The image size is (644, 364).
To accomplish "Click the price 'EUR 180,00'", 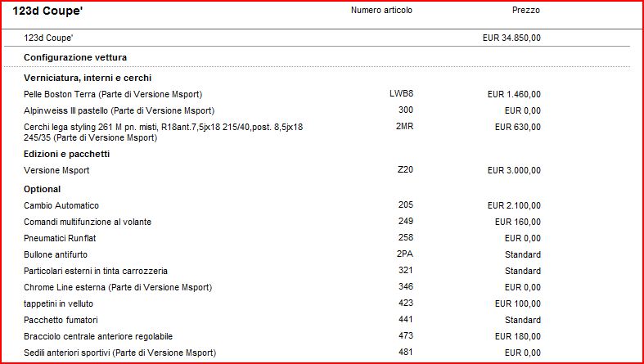I will 518,336.
